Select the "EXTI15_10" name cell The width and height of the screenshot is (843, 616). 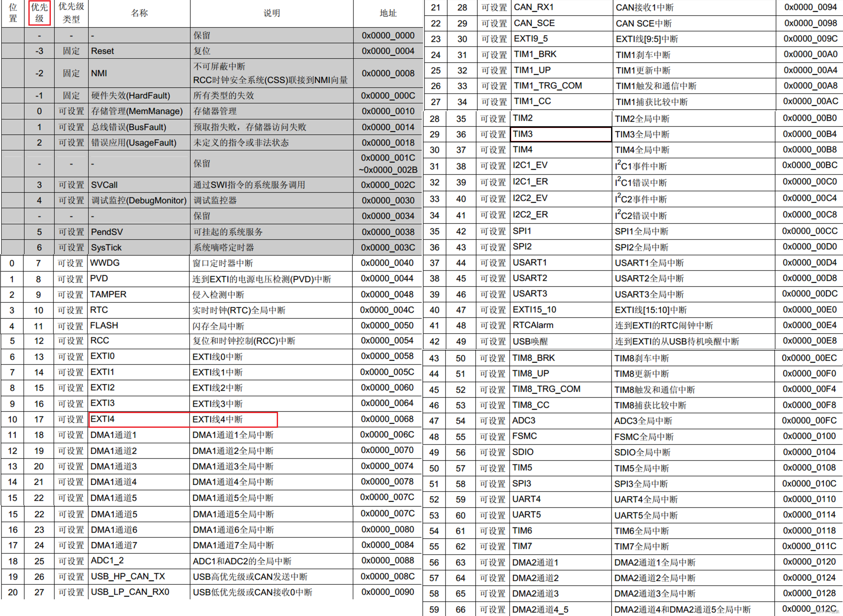pyautogui.click(x=561, y=310)
